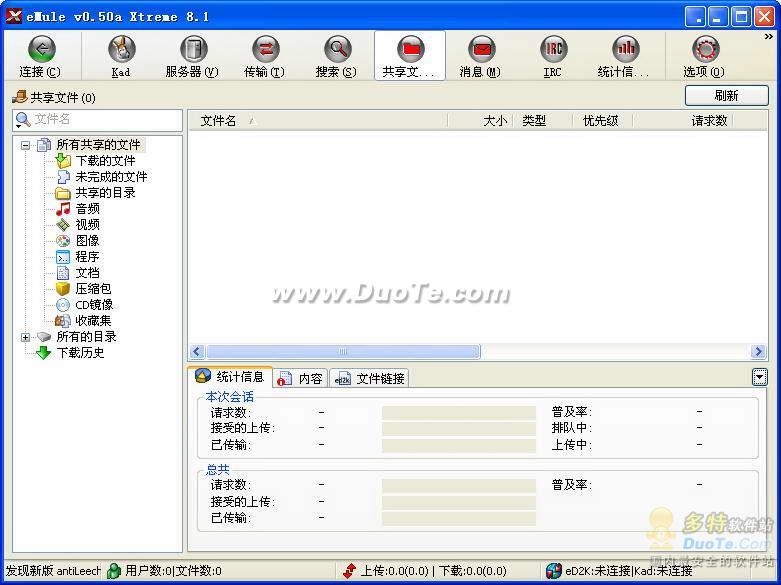Open the Transfers (传输) view
Image resolution: width=781 pixels, height=585 pixels.
coord(264,56)
